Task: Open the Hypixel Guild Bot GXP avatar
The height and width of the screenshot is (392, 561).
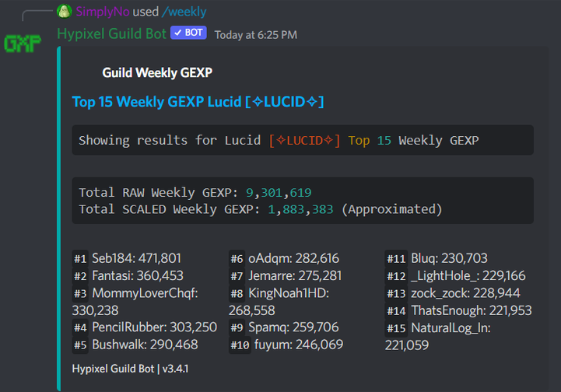Action: click(x=23, y=44)
